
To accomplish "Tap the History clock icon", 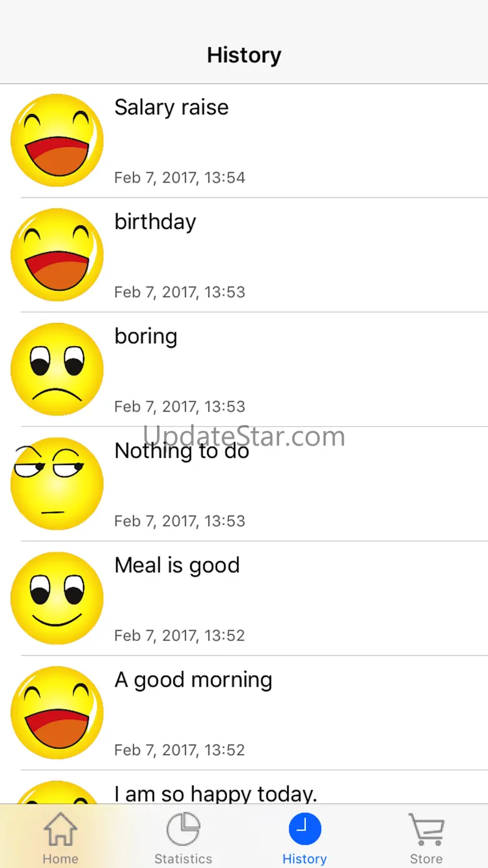I will pos(305,829).
